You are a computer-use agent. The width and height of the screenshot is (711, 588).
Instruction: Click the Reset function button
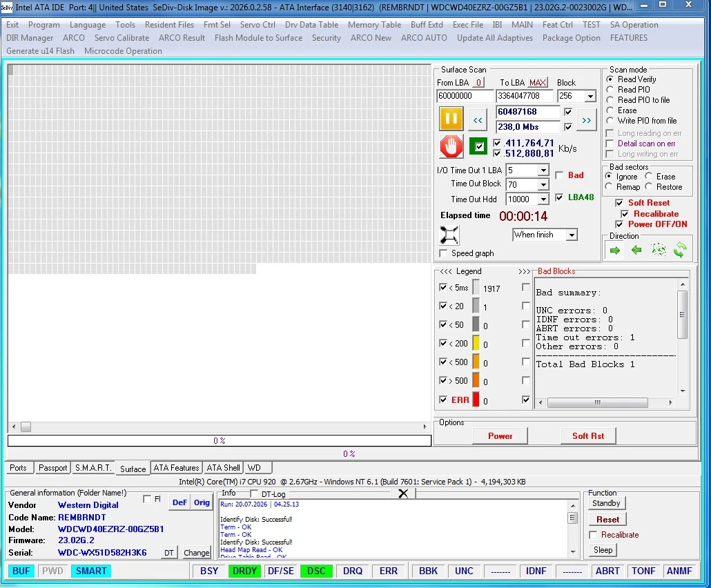[607, 520]
